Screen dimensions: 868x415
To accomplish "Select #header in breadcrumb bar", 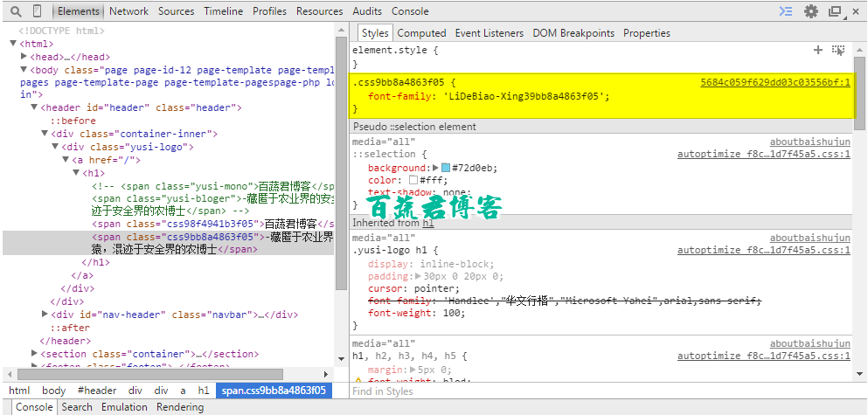I will pos(97,391).
